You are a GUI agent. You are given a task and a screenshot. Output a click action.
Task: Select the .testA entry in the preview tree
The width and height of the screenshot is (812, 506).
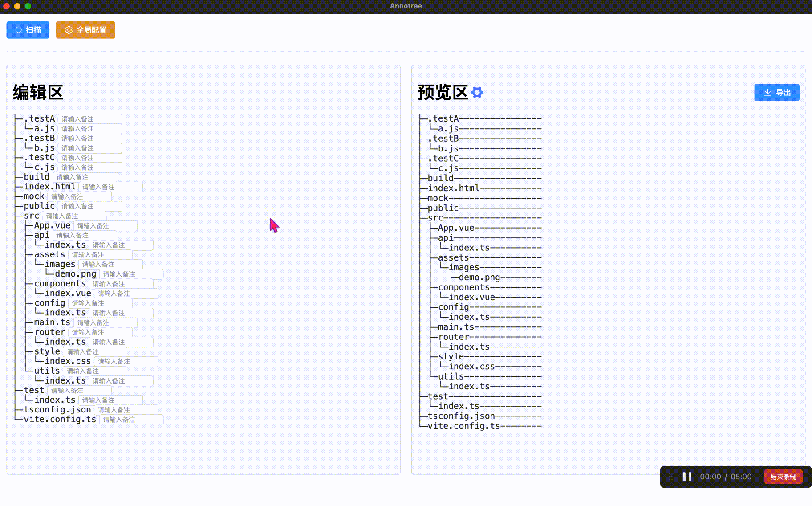click(x=443, y=118)
